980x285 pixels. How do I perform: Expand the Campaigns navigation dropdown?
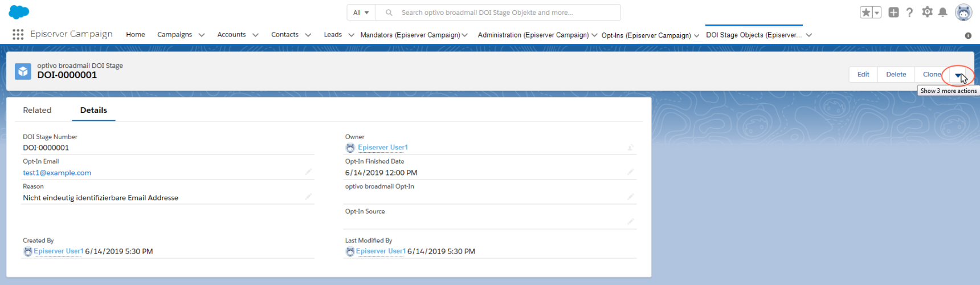click(x=202, y=35)
